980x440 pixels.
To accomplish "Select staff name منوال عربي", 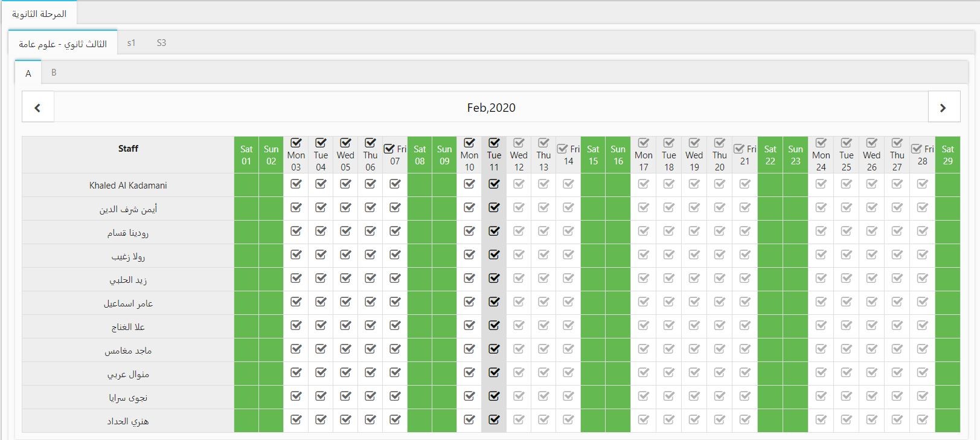I will pos(128,374).
